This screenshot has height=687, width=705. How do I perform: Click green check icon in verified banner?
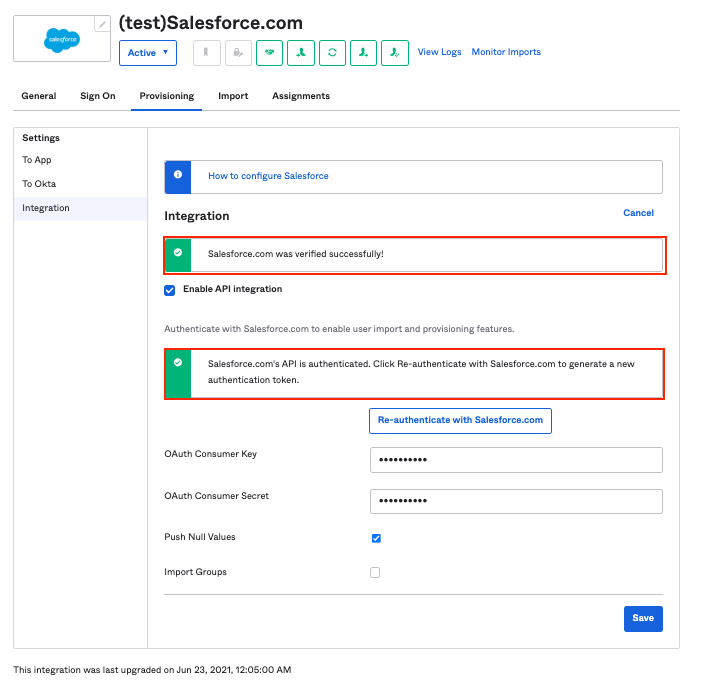[x=178, y=254]
